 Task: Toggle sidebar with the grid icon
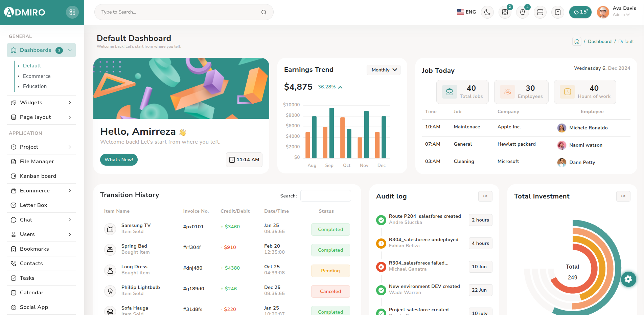[72, 12]
